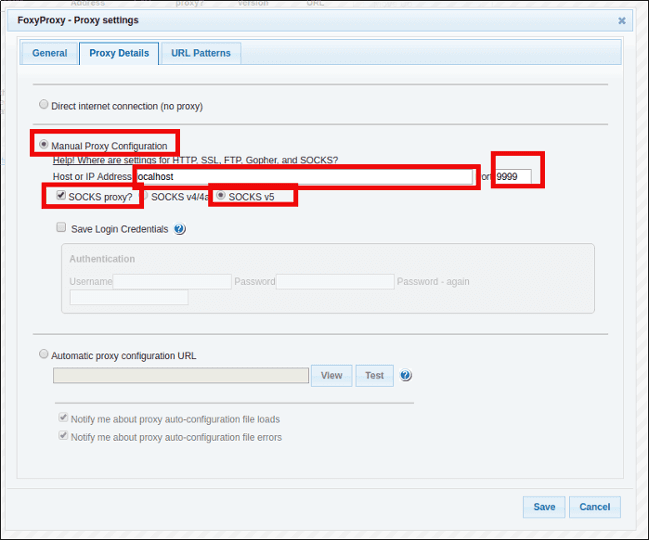Click the Username field
This screenshot has width=649, height=540.
[172, 282]
